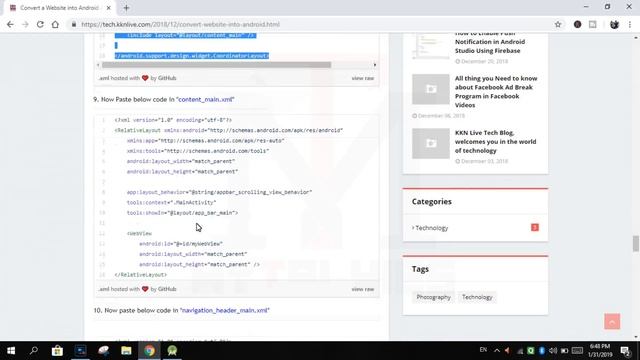640x360 pixels.
Task: Open the Windows Start menu
Action: click(11, 351)
